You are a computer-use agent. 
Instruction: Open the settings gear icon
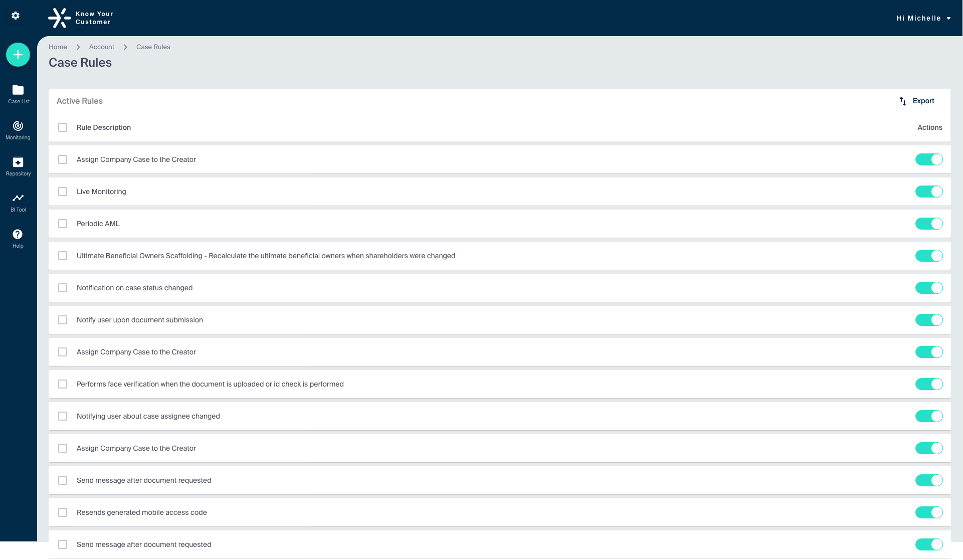16,16
